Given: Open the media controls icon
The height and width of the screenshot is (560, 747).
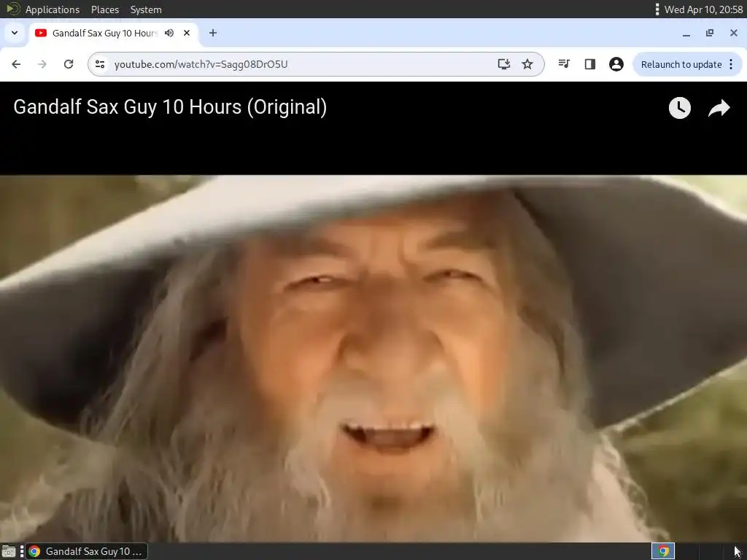Looking at the screenshot, I should point(564,64).
